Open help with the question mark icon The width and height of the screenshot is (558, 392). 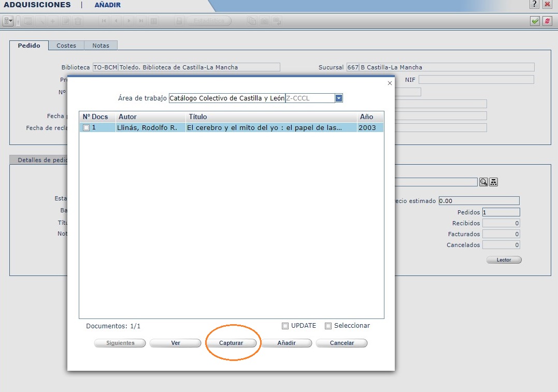pos(534,5)
